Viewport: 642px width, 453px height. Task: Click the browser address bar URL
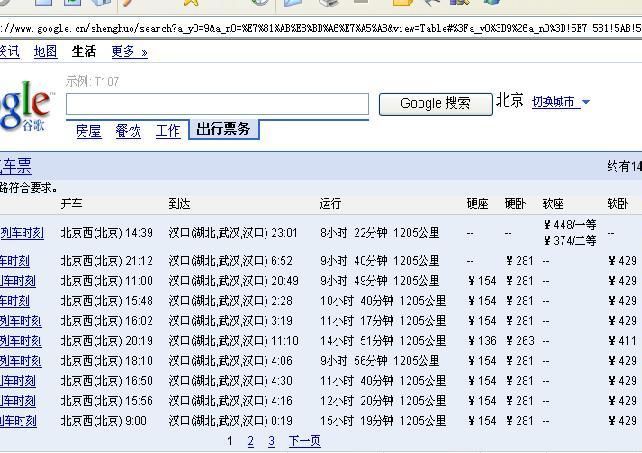(321, 28)
